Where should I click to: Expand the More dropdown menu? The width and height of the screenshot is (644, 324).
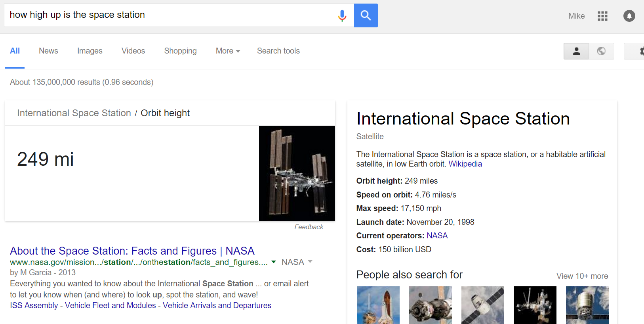[228, 51]
